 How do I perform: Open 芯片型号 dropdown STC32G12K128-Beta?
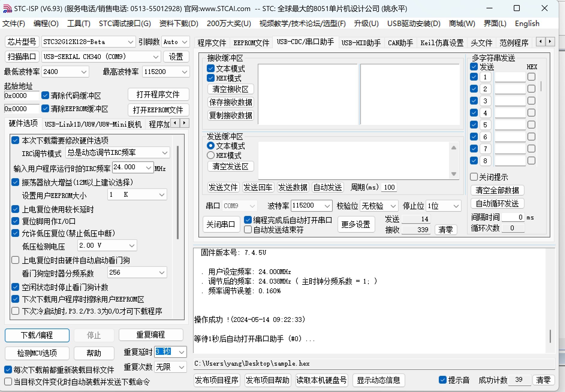click(x=88, y=42)
